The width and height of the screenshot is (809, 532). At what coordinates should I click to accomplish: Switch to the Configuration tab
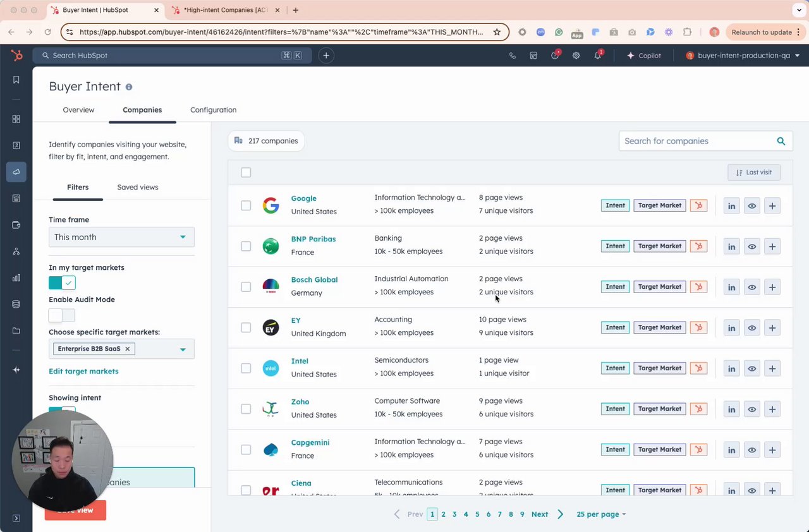213,110
